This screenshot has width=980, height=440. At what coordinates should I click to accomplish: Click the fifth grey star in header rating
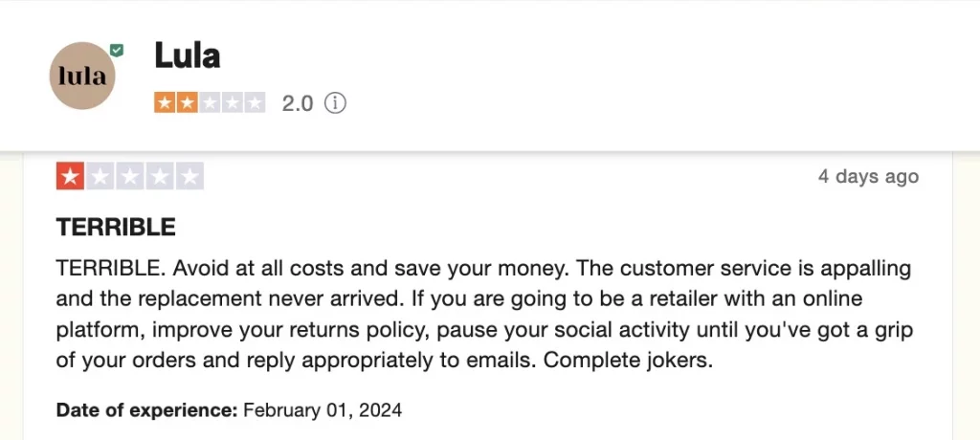254,103
